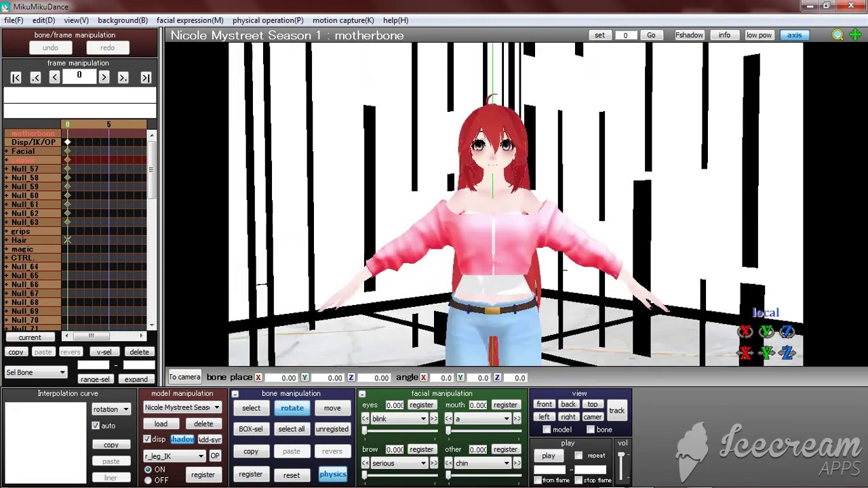Viewport: 868px width, 488px height.
Task: Previous brow morph arrow beside serious
Action: pyautogui.click(x=366, y=464)
